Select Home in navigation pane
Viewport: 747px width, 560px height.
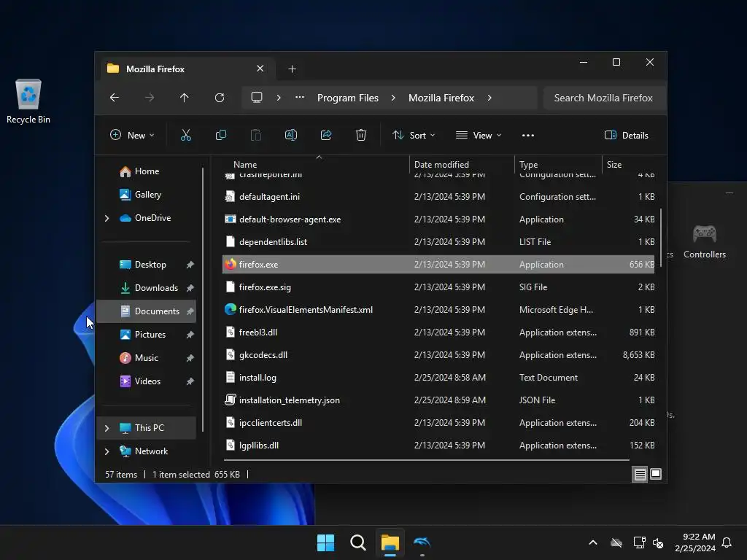coord(147,171)
